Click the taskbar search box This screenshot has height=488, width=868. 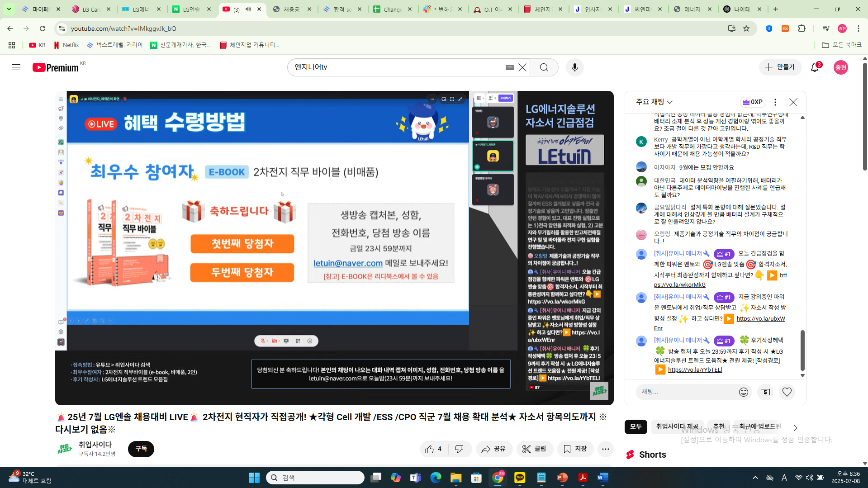[x=315, y=478]
